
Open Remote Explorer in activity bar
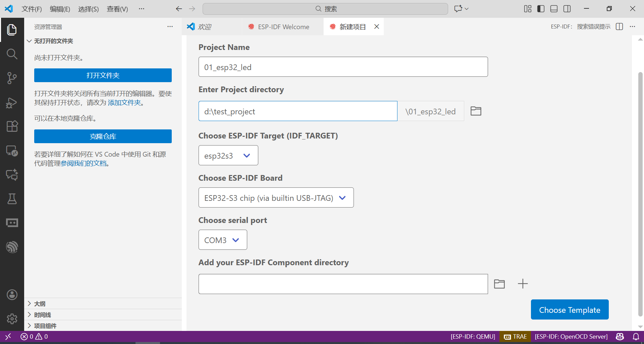click(x=12, y=151)
